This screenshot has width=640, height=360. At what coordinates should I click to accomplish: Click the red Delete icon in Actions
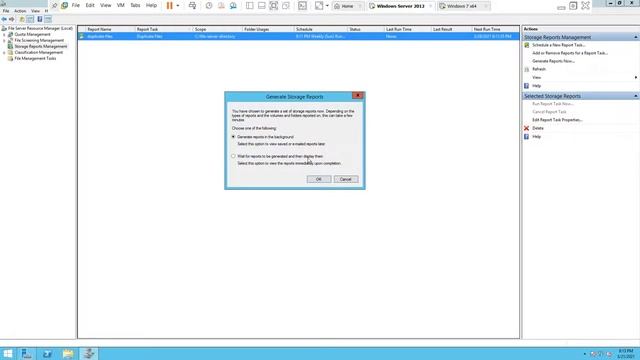click(x=527, y=128)
